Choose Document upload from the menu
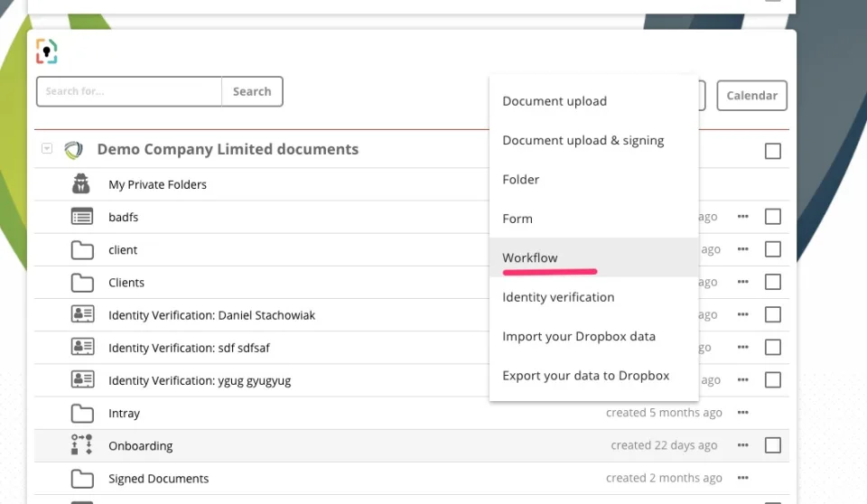The image size is (867, 504). [x=594, y=101]
